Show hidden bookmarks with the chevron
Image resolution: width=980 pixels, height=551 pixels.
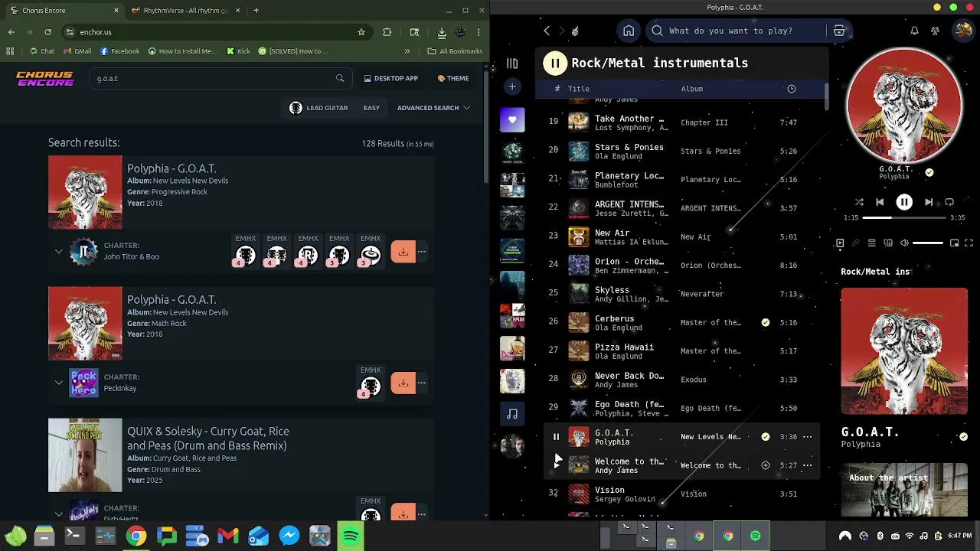407,51
